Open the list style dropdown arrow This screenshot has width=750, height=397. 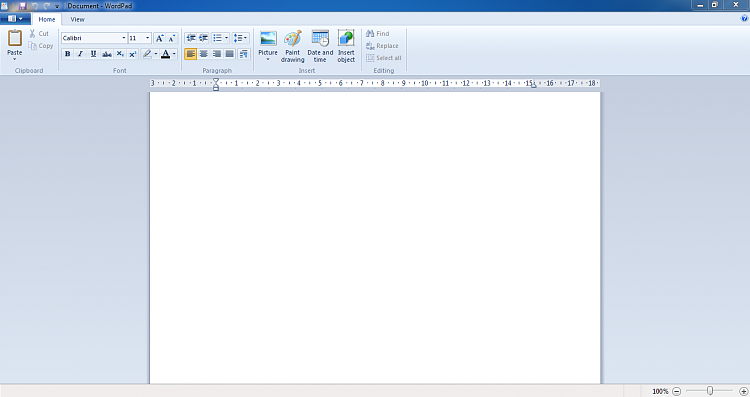226,38
